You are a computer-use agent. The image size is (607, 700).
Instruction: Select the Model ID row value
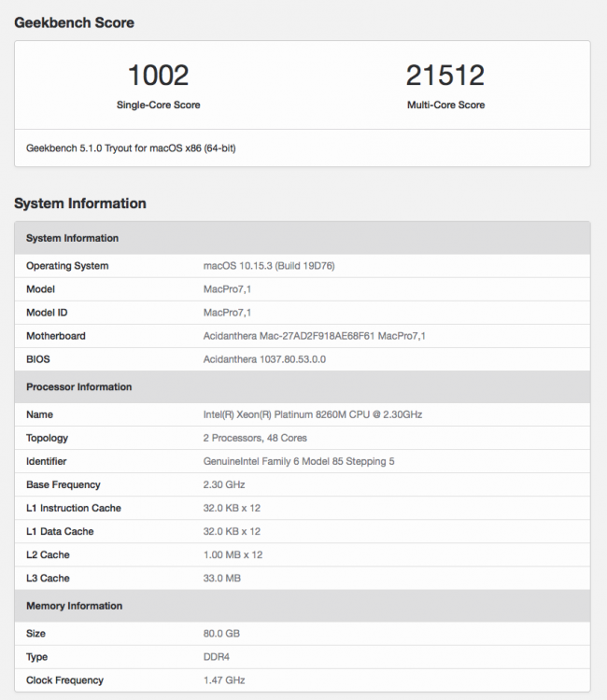pos(227,313)
